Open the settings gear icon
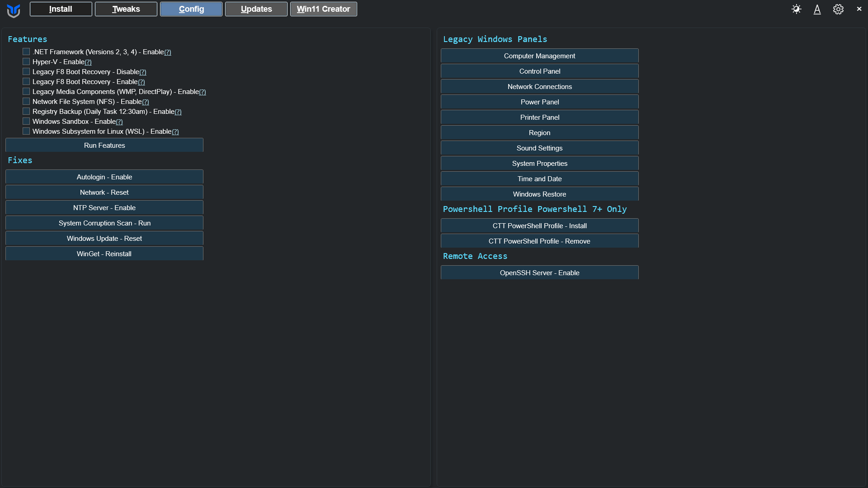 838,9
